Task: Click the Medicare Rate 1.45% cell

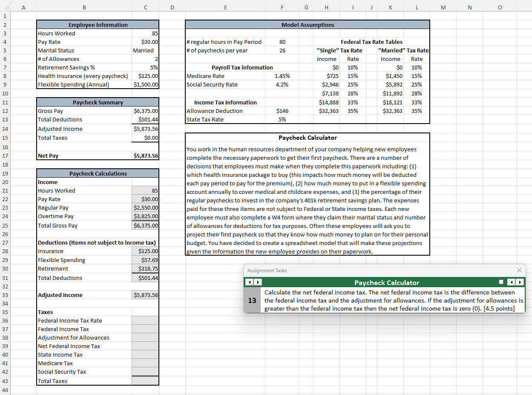Action: tap(282, 76)
